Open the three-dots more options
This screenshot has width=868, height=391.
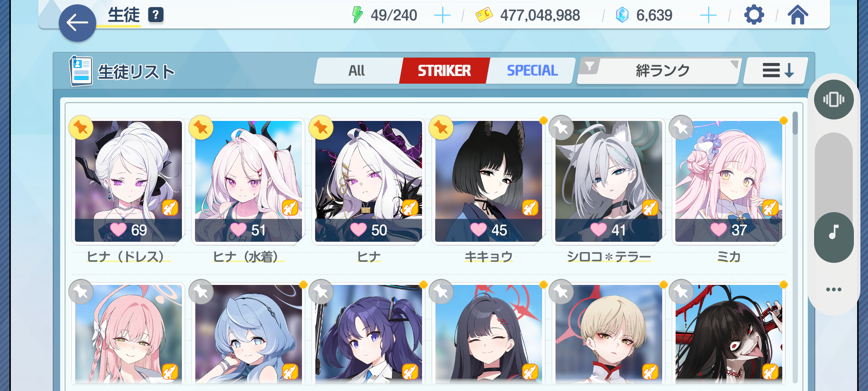click(834, 289)
